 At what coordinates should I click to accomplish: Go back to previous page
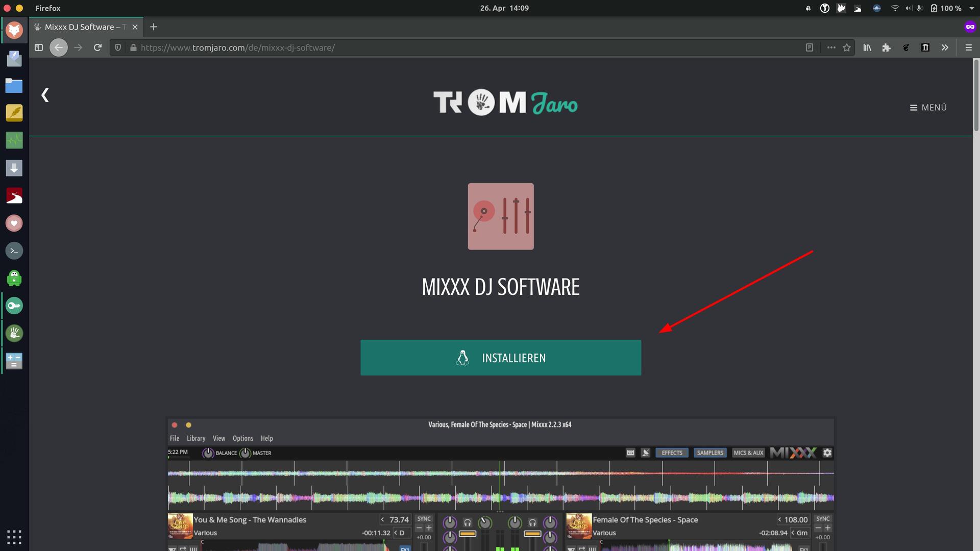(x=59, y=47)
